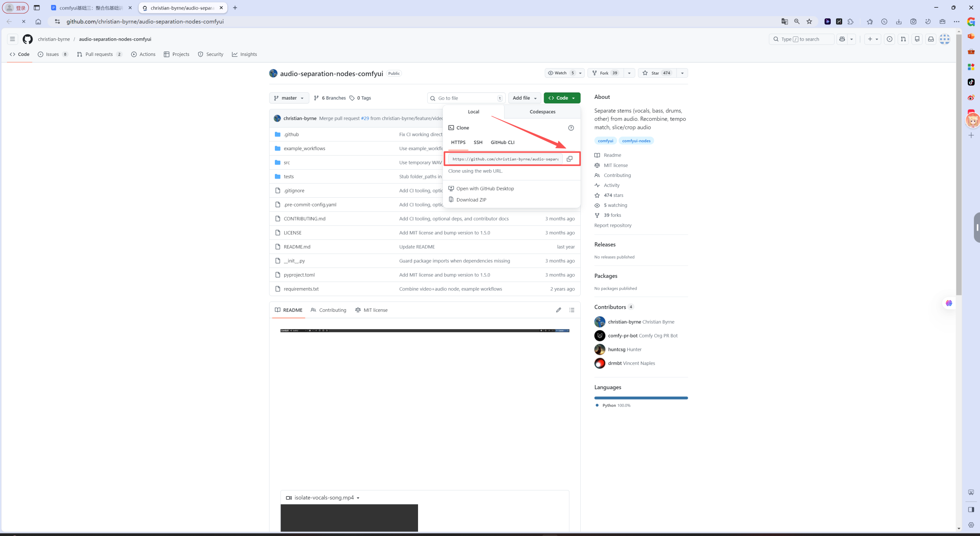Screen dimensions: 980x536
Task: Open the Actions repository tab
Action: [143, 54]
